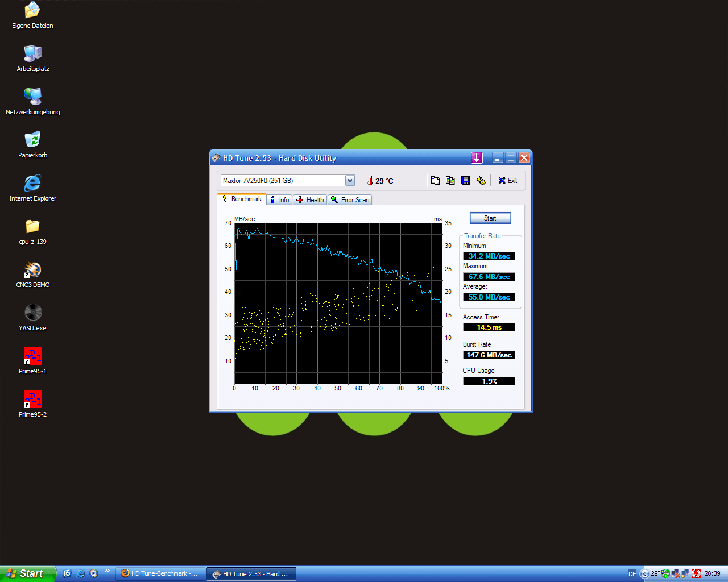
Task: Click the 1.9% CPU usage value
Action: pyautogui.click(x=489, y=381)
